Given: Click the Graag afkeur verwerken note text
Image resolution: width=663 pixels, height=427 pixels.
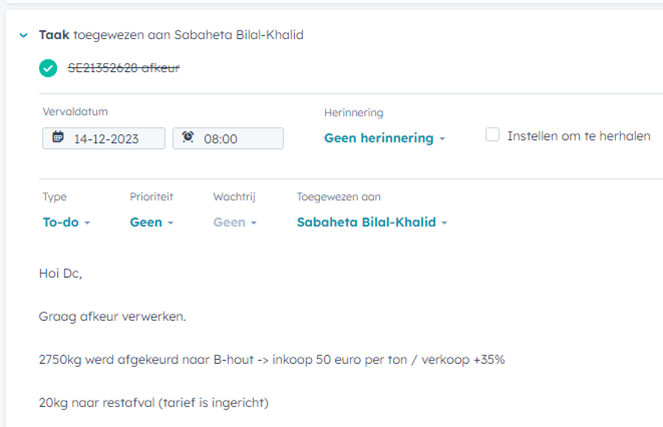Looking at the screenshot, I should tap(112, 317).
